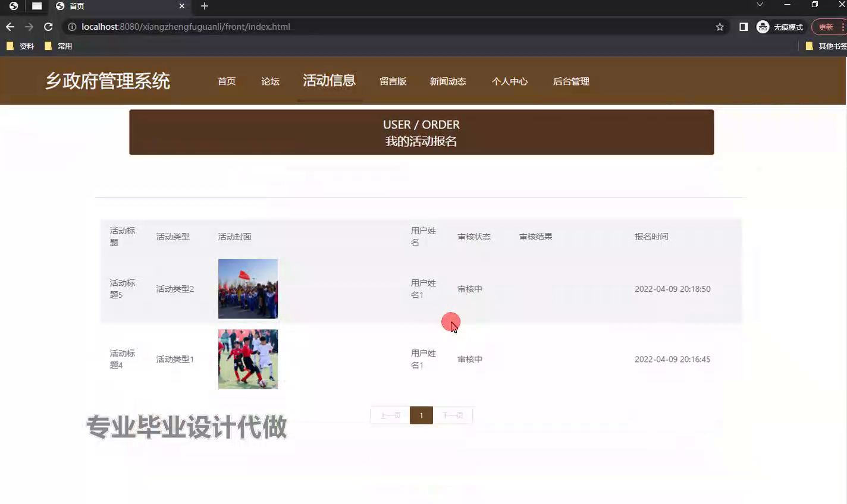Click the browser forward arrow
Image resolution: width=847 pixels, height=504 pixels.
[29, 27]
